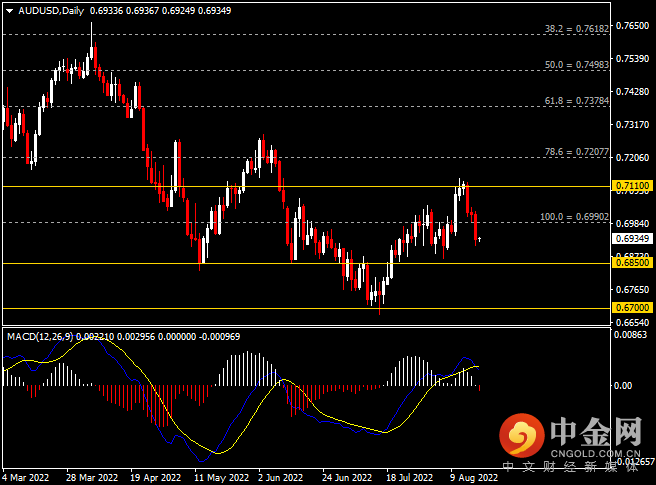Click the 11 May 2022 date label
The image size is (656, 485).
click(x=221, y=477)
